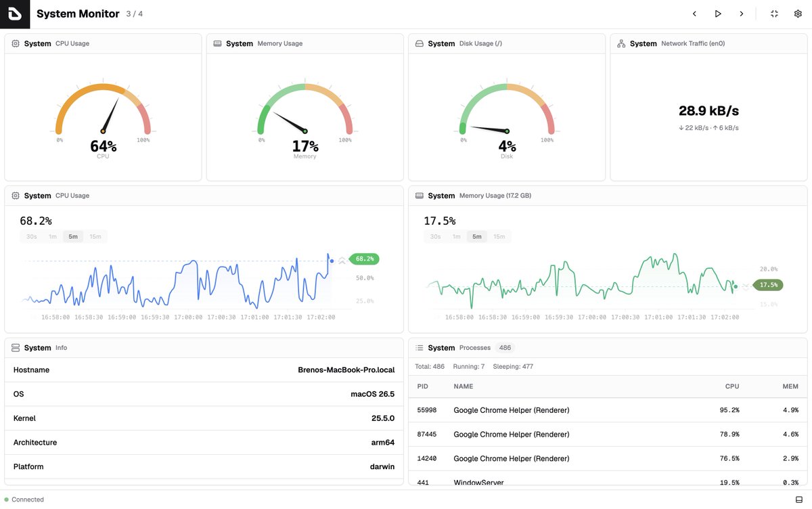Click the 3 / 4 page indicator
Screen dimensions: 812x509
134,14
